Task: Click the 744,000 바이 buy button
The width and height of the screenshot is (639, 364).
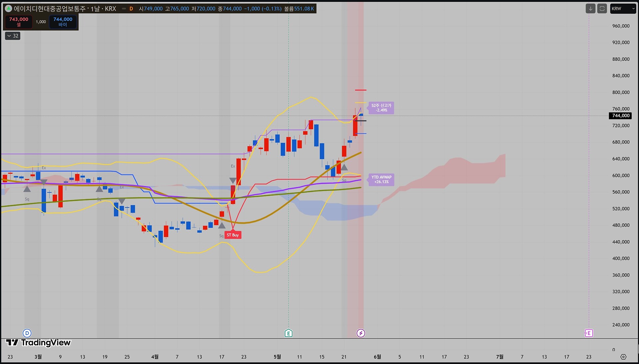Action: (x=63, y=22)
